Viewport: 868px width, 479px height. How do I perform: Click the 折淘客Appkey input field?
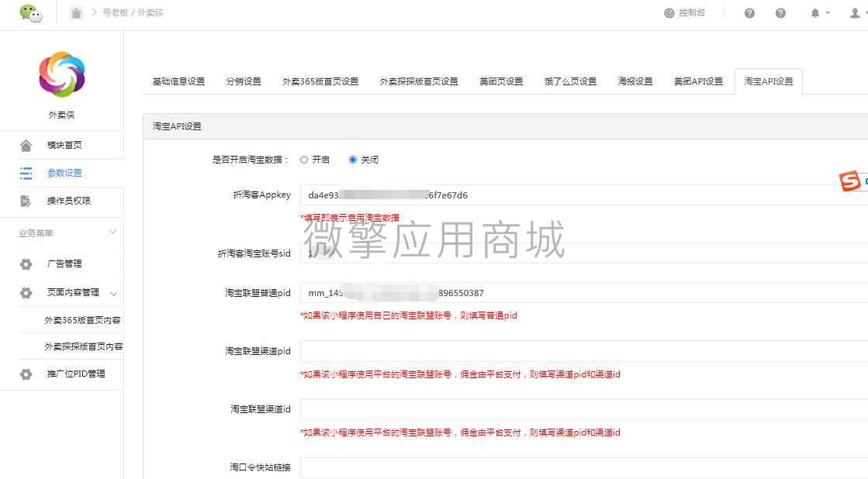(x=584, y=195)
